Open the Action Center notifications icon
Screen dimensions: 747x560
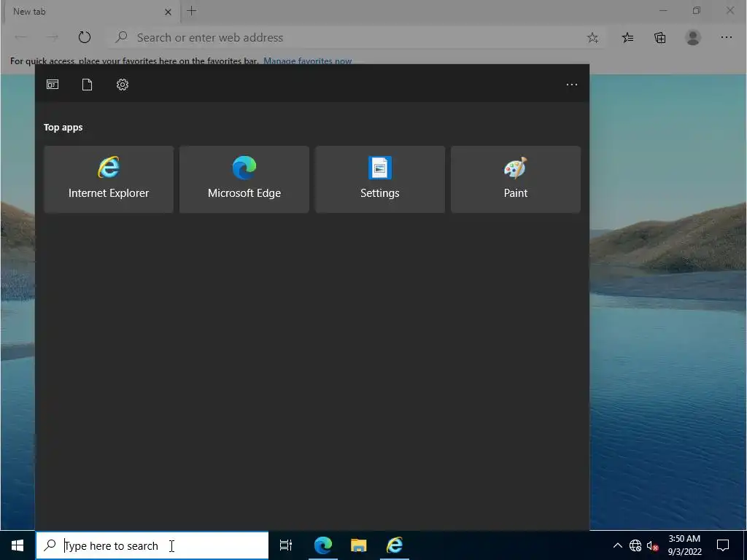[723, 545]
